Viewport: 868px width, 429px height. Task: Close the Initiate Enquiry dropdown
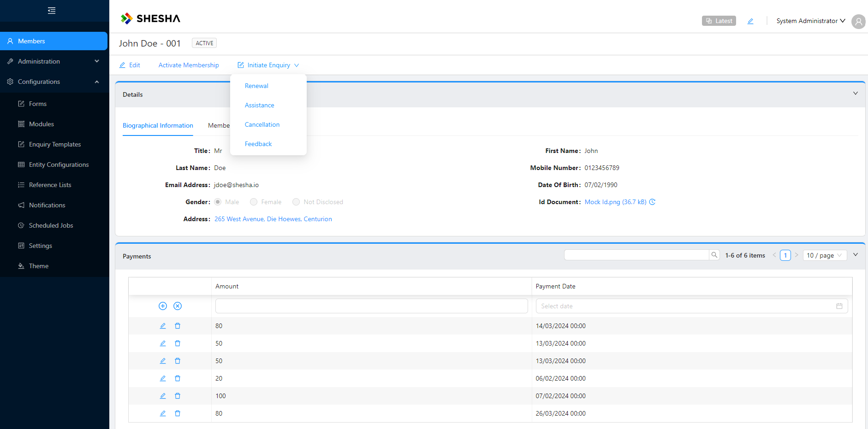[x=268, y=65]
